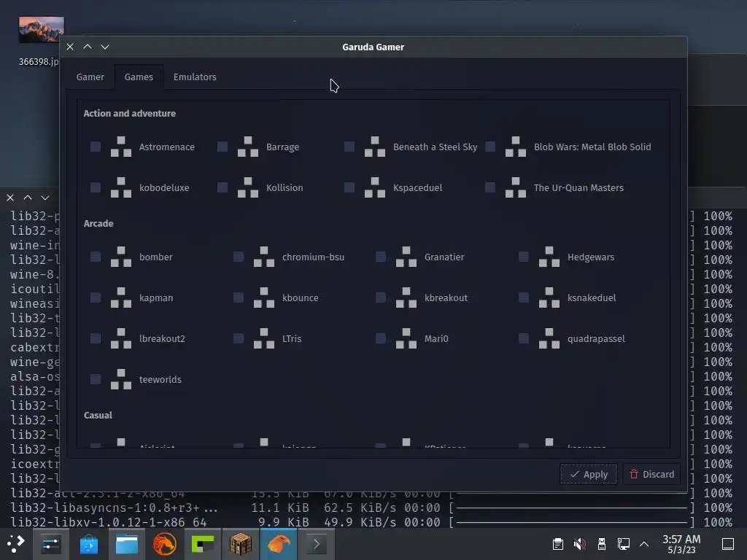Click the lbreakout2 package icon
The width and height of the screenshot is (747, 560).
(121, 338)
